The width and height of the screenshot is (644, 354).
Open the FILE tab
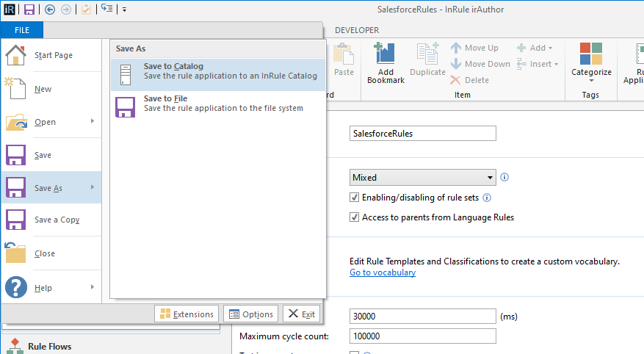click(22, 30)
